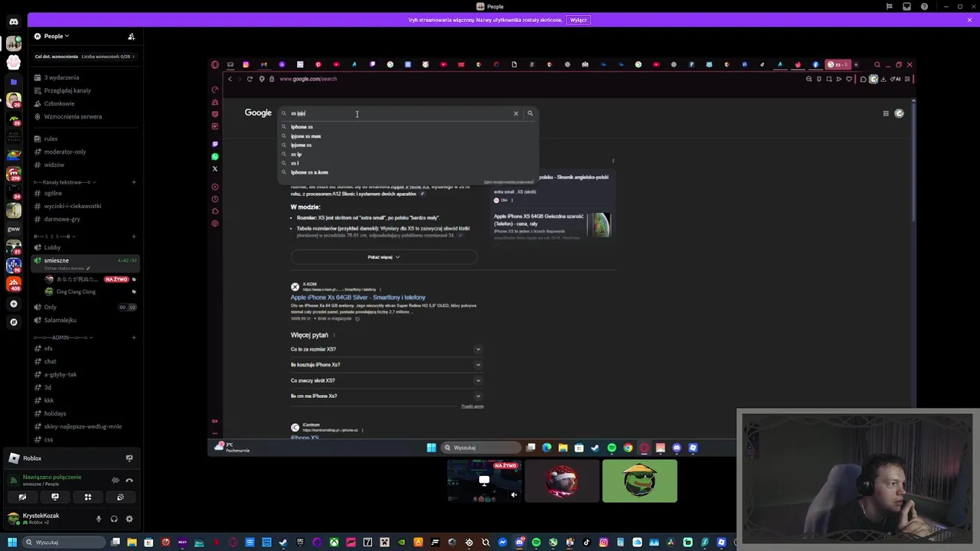
Task: Click the 'NA ŻYWO' live badge in channel list
Action: [116, 279]
